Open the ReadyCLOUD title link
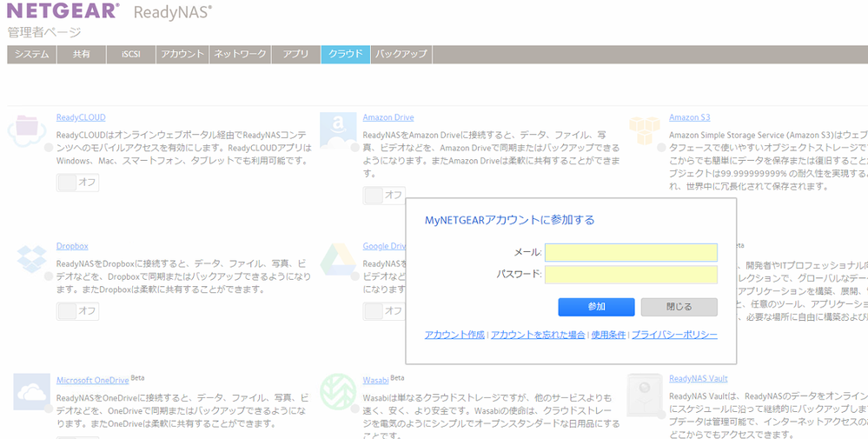Screen dimensions: 868x439 81,117
